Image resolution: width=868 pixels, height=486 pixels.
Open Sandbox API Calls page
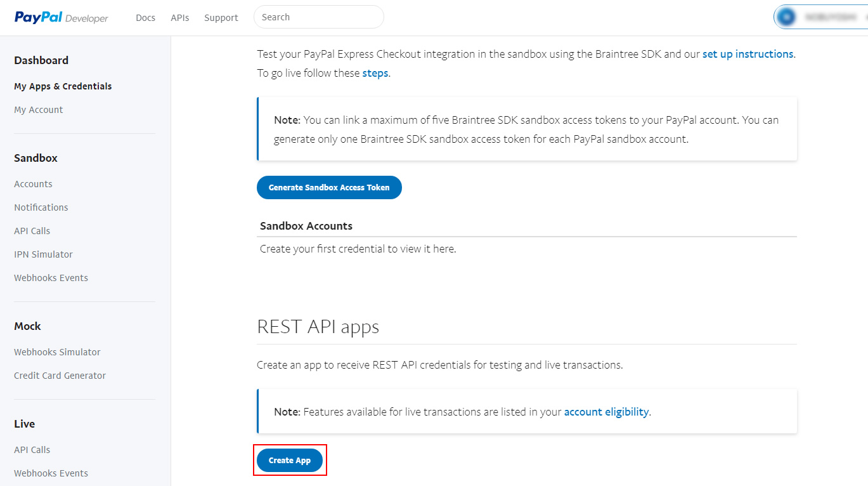coord(32,231)
